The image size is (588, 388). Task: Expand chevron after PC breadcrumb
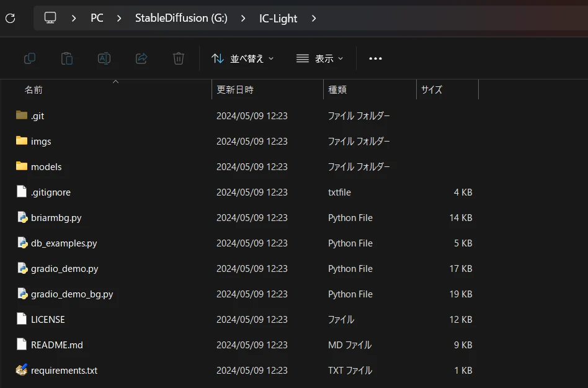point(119,18)
